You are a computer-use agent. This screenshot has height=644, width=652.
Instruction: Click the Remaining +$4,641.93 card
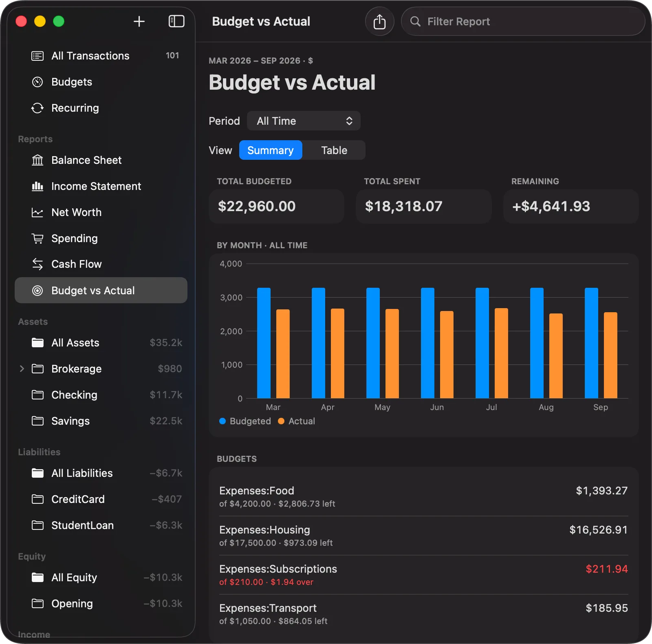[x=571, y=206]
